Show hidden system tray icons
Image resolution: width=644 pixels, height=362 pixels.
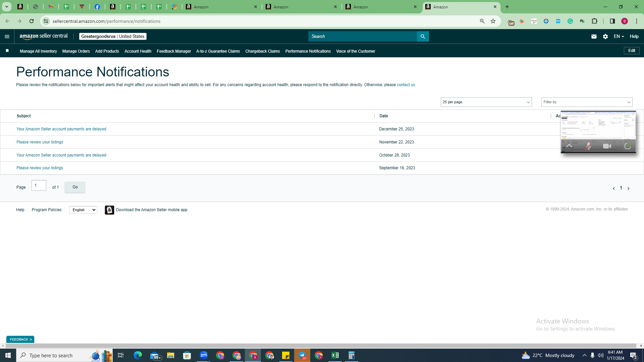585,355
